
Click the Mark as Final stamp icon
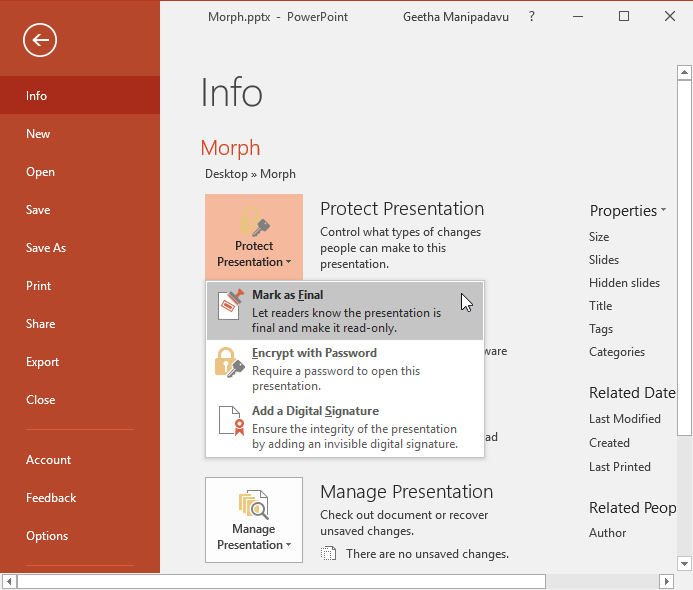(x=230, y=303)
